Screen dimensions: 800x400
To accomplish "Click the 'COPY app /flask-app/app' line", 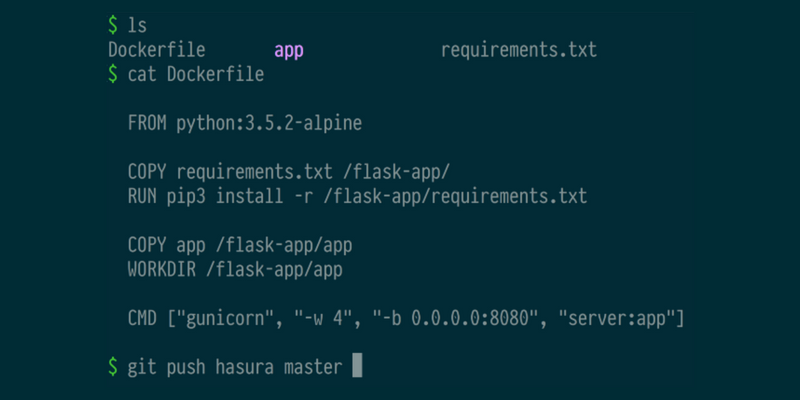I will point(240,246).
